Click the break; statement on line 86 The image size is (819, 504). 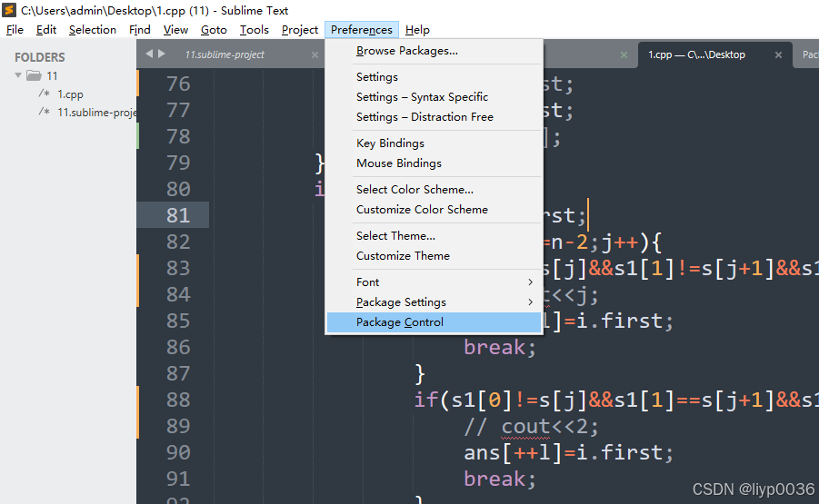point(500,348)
